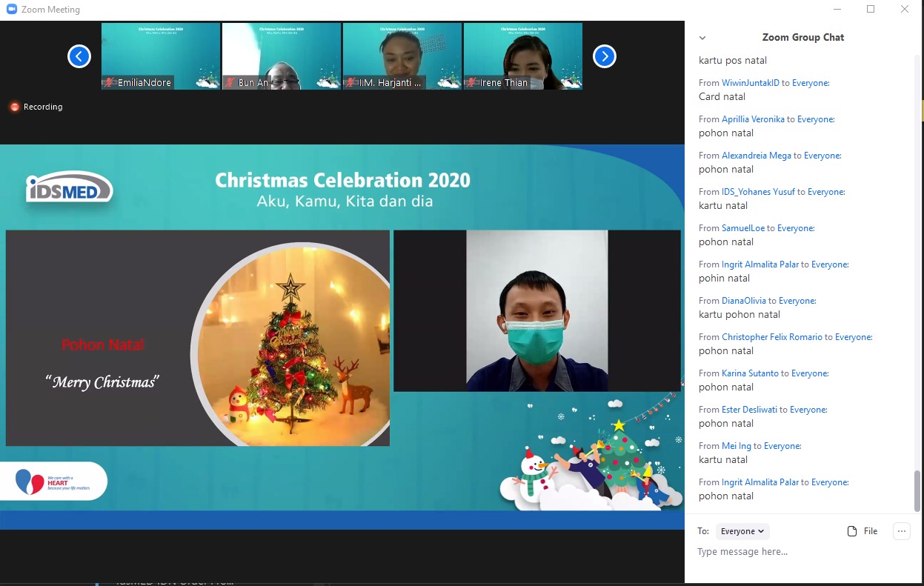Open the three-dots chat options menu
The image size is (924, 586).
coord(901,531)
